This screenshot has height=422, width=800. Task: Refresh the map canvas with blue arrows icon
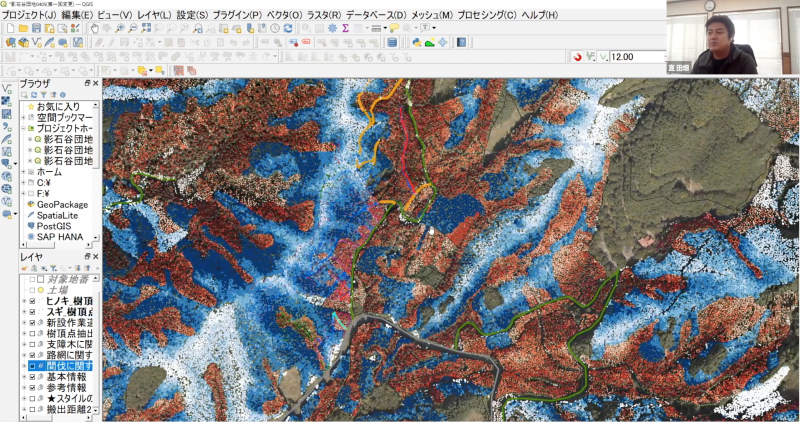click(288, 29)
